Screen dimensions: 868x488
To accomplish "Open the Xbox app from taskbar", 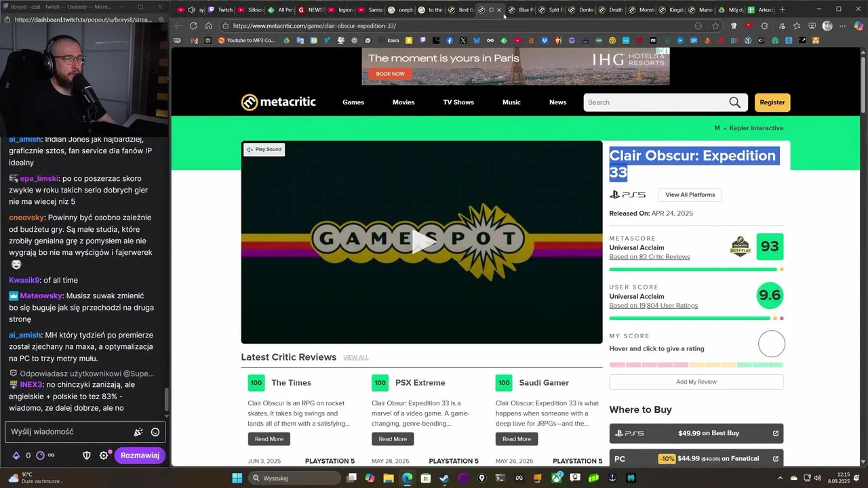I will pyautogui.click(x=557, y=478).
